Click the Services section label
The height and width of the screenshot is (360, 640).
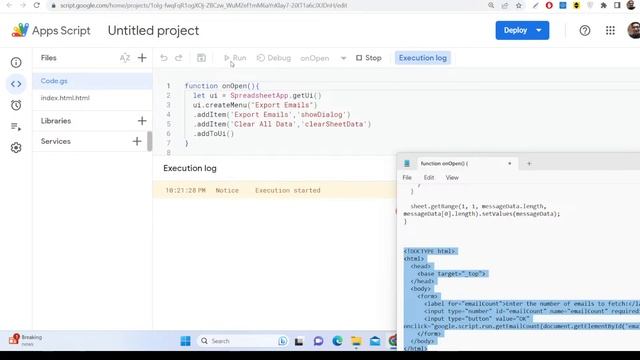coord(56,141)
